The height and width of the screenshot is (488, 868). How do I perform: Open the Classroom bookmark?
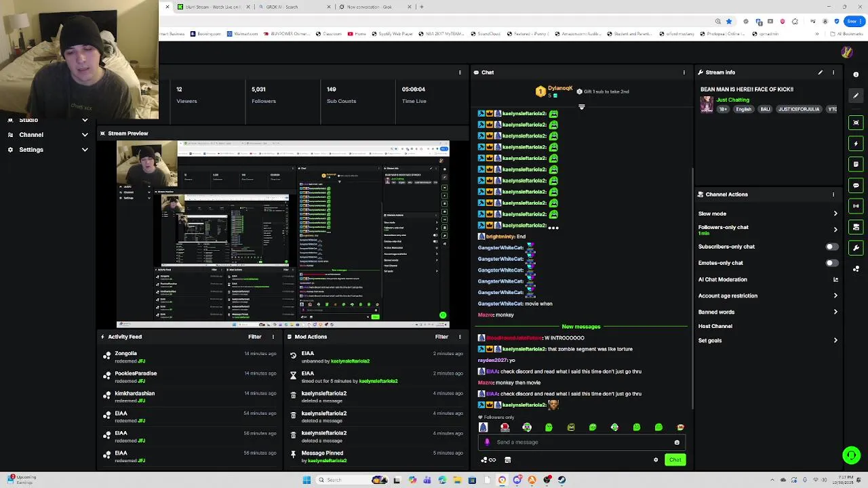[x=328, y=34]
